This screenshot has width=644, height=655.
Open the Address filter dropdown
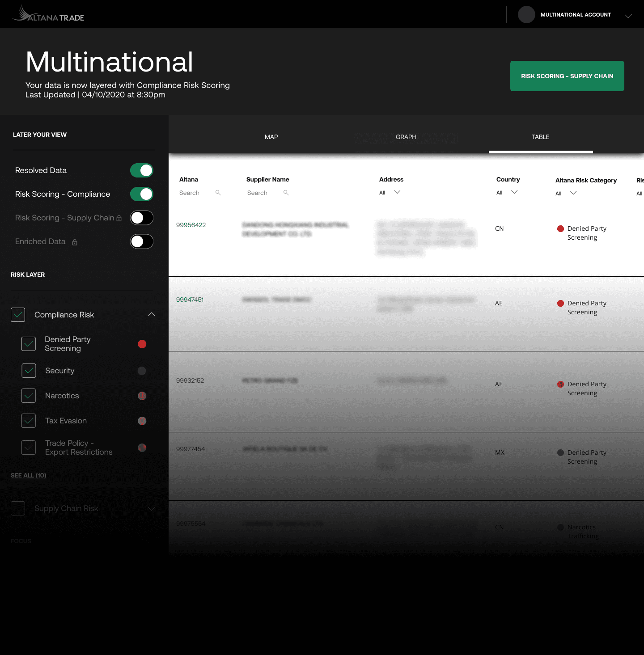coord(390,192)
